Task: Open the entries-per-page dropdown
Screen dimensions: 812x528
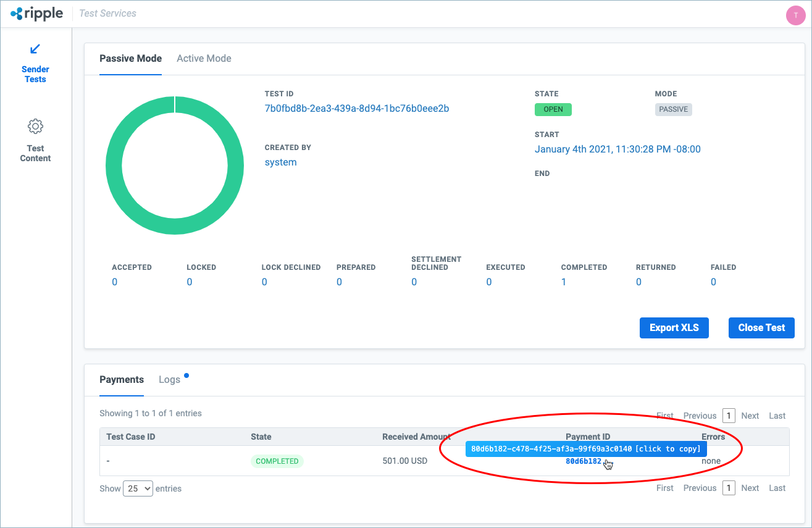Action: pos(138,488)
